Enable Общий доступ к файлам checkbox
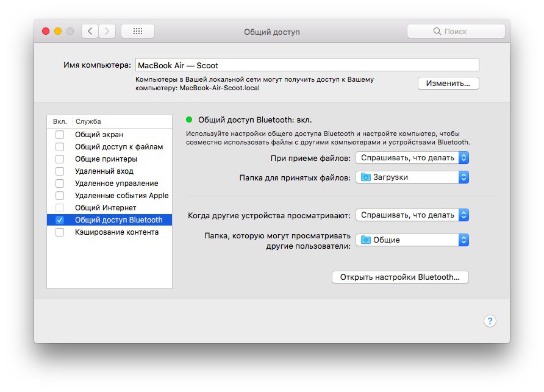This screenshot has width=544, height=392. pyautogui.click(x=60, y=147)
